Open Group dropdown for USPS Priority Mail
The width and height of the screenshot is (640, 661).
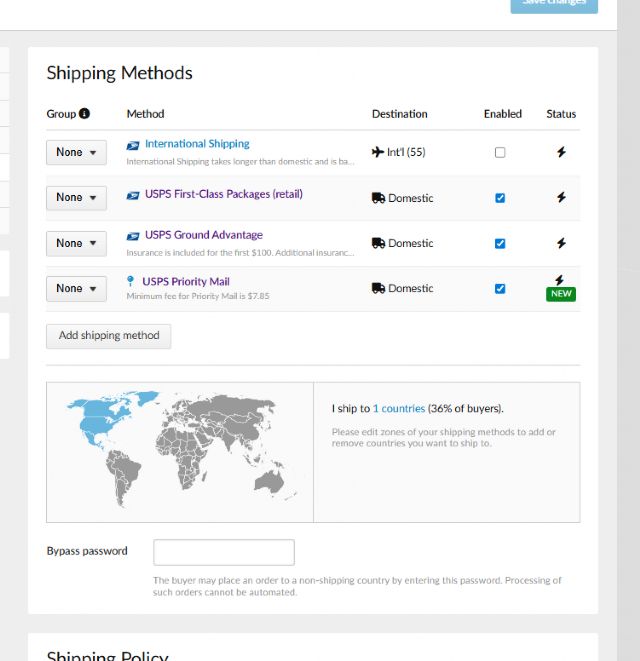pyautogui.click(x=76, y=288)
